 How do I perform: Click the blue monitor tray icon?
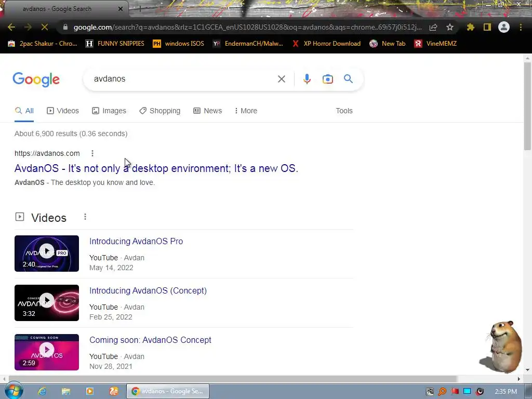[467, 392]
